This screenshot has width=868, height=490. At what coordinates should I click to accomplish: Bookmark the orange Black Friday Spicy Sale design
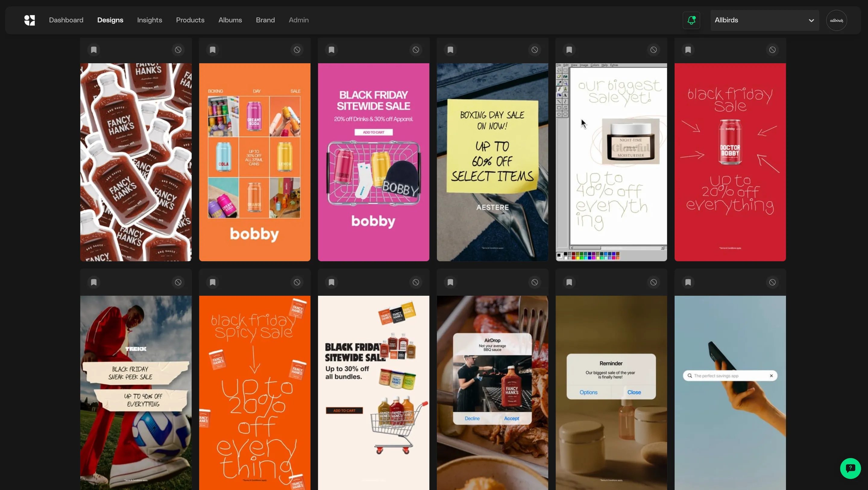click(x=212, y=282)
